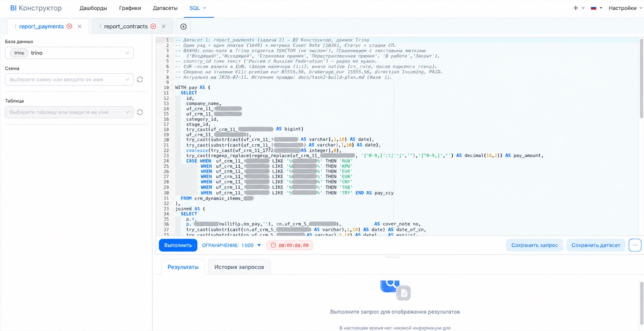Click the query timer 00:00:00.00

[289, 245]
